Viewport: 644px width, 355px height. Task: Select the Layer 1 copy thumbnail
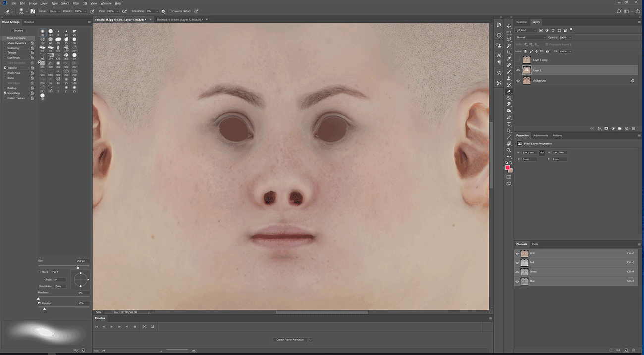coord(527,60)
